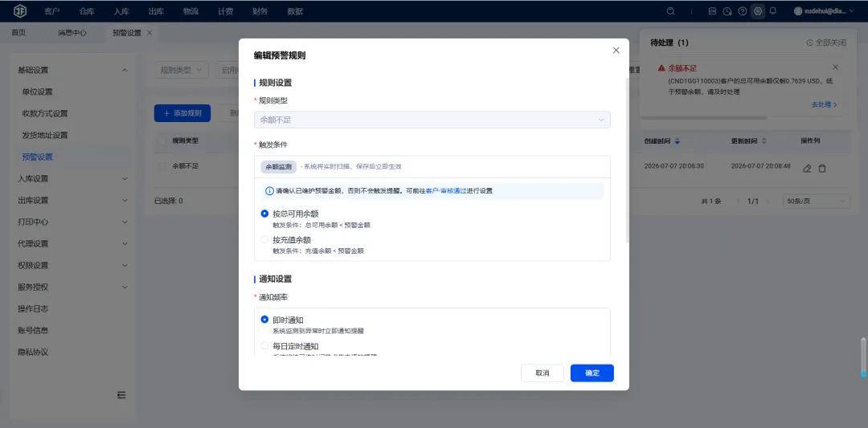Click the notification panel horizontal scrollbar

703,118
